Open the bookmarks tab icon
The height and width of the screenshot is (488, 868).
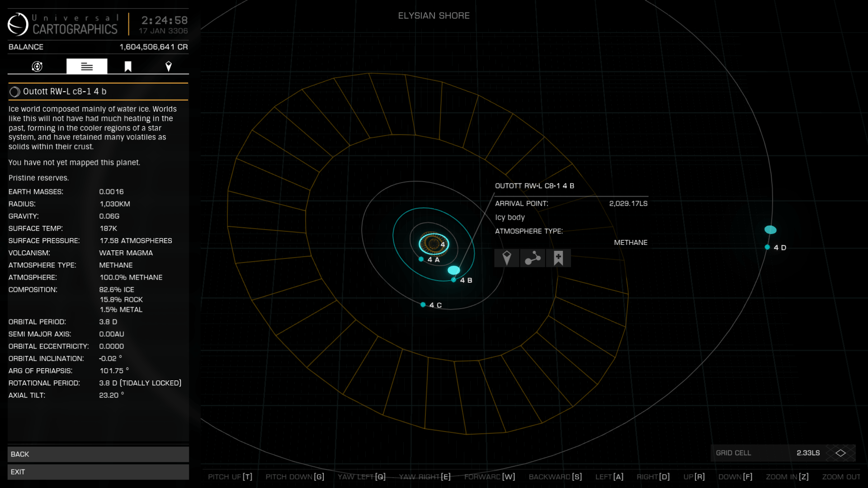(128, 66)
